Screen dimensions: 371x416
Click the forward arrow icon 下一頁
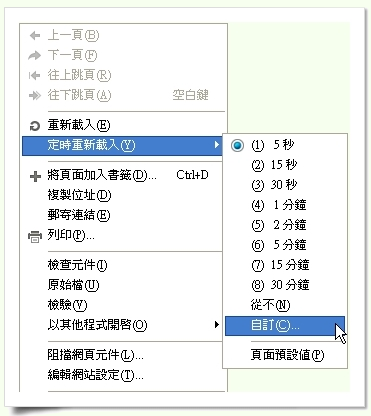[x=35, y=55]
